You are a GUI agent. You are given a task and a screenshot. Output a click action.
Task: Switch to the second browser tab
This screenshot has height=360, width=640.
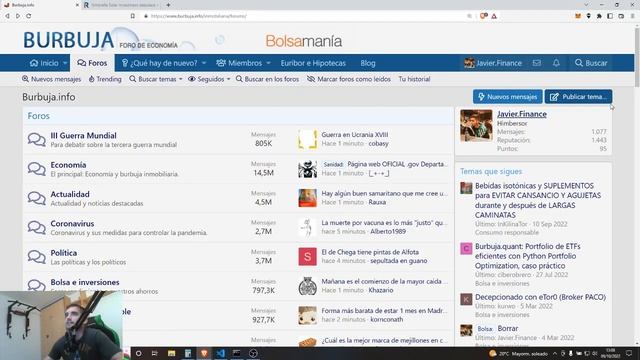(x=122, y=5)
